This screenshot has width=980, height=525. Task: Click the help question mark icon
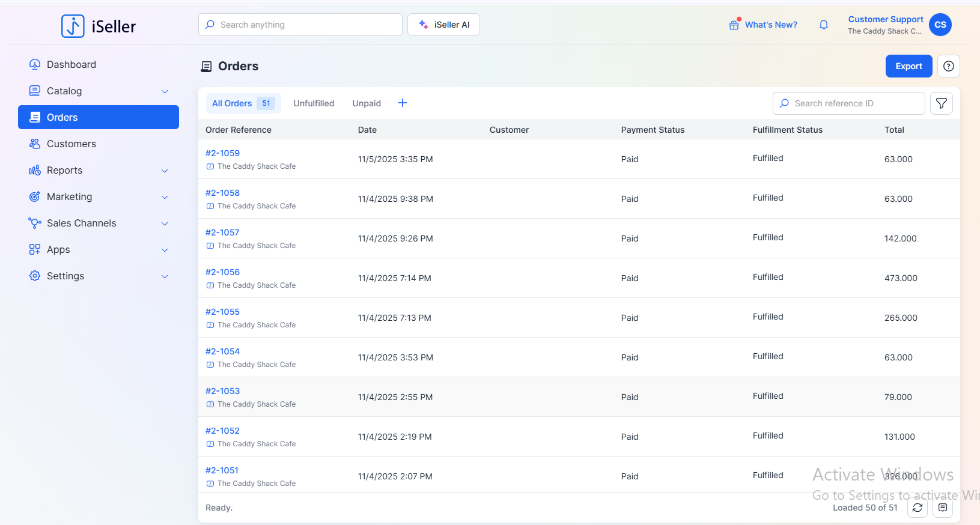pos(948,66)
